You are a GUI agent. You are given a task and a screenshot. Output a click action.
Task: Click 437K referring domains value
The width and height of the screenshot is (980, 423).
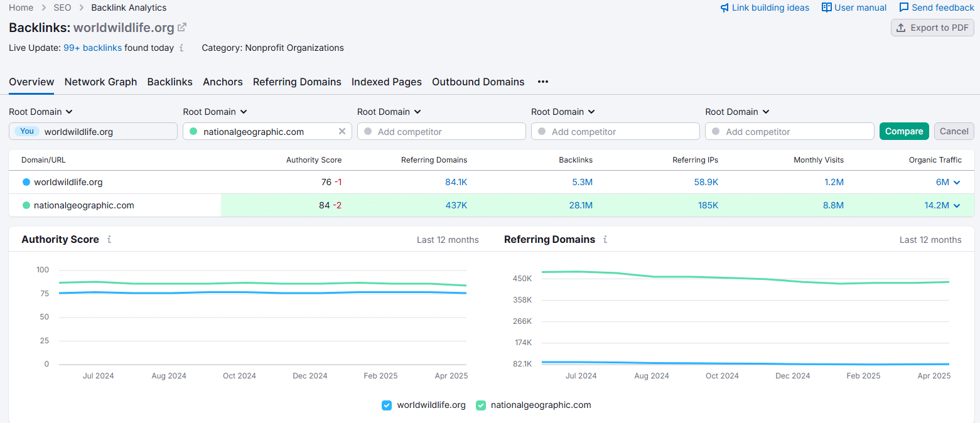[457, 205]
